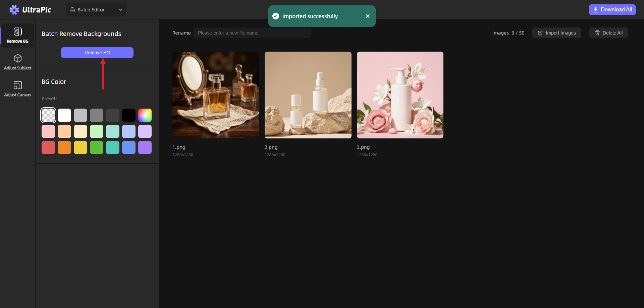Select the vivid orange background swatch
644x308 pixels.
click(x=64, y=147)
